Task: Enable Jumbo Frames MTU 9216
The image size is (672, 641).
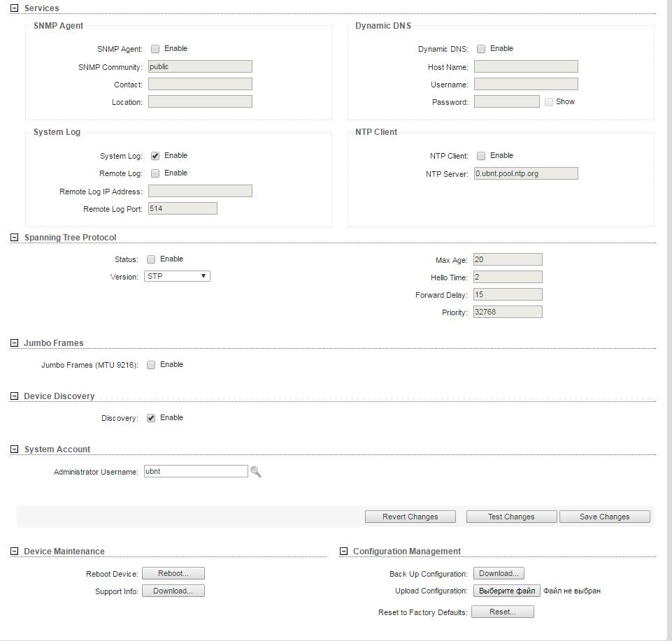Action: (x=151, y=365)
